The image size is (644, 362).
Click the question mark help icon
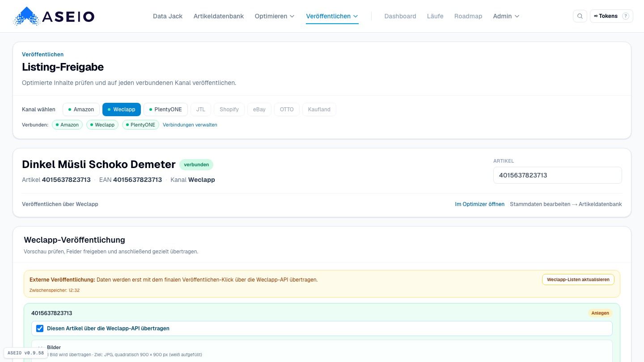tap(626, 16)
